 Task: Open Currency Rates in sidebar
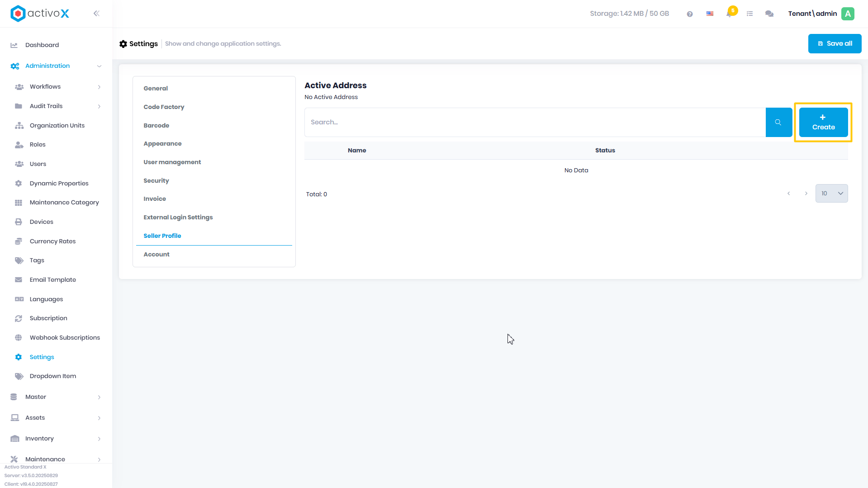tap(52, 242)
